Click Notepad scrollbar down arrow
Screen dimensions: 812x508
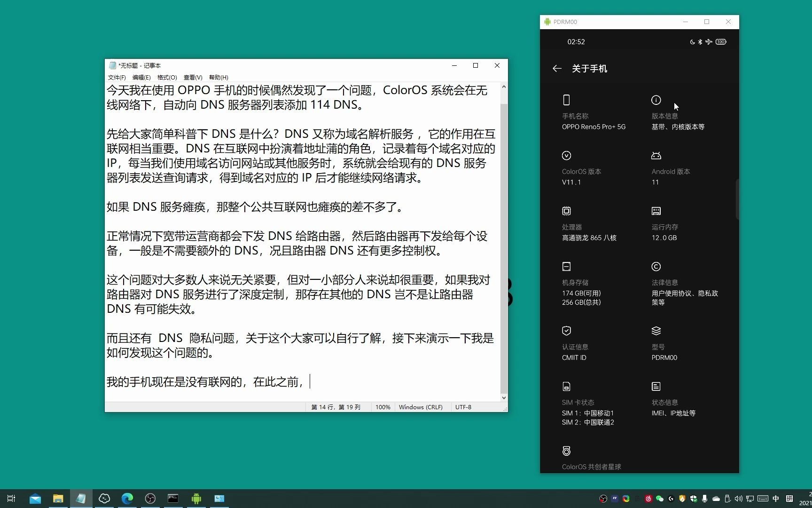click(504, 397)
